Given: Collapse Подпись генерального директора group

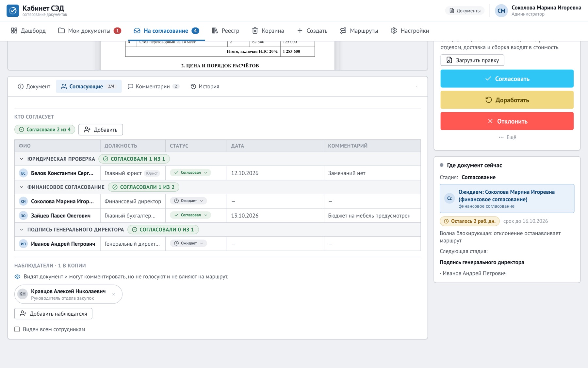Looking at the screenshot, I should (22, 230).
